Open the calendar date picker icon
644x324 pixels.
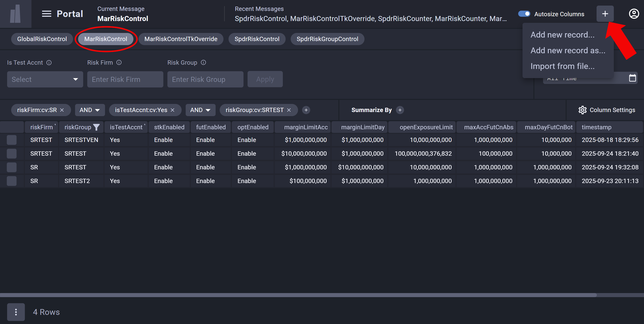(632, 78)
